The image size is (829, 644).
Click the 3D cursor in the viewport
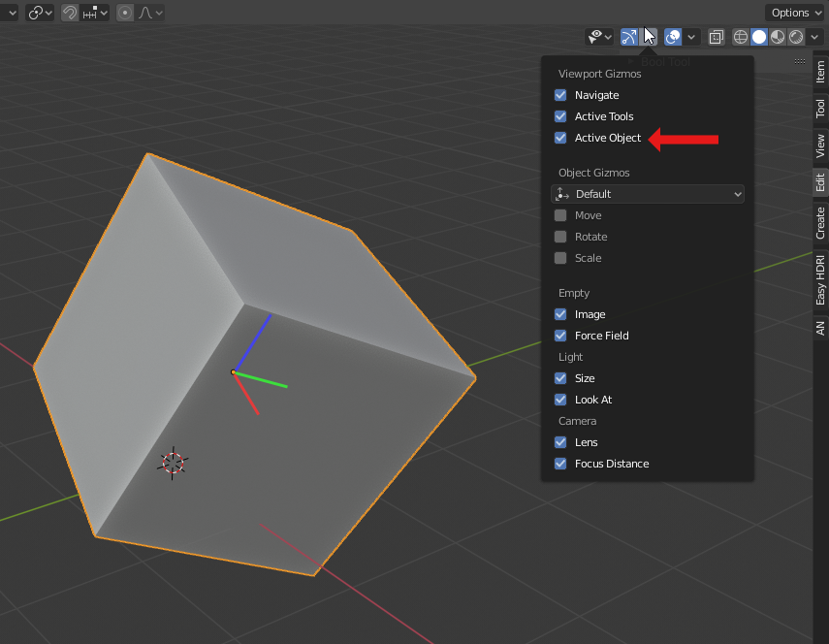173,464
